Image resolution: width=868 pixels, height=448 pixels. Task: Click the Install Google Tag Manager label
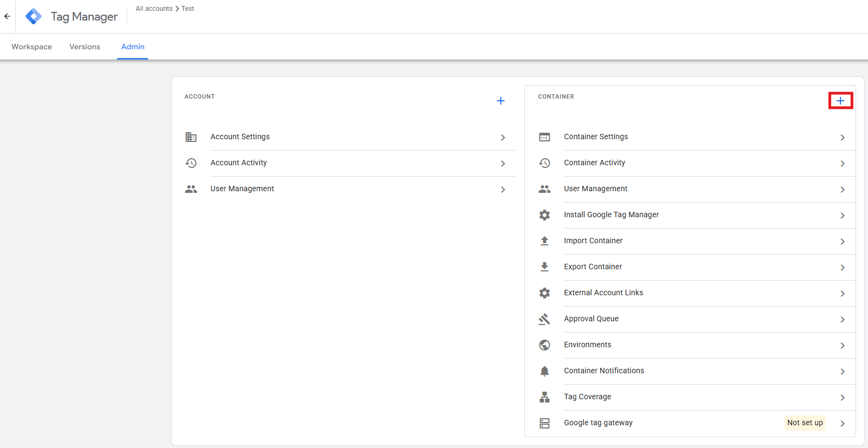(x=611, y=215)
